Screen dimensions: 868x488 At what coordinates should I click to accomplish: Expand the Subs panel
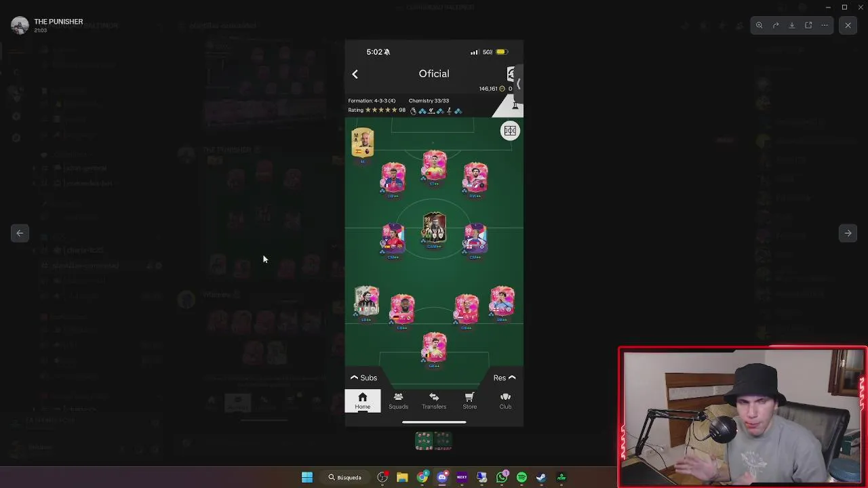click(x=363, y=378)
